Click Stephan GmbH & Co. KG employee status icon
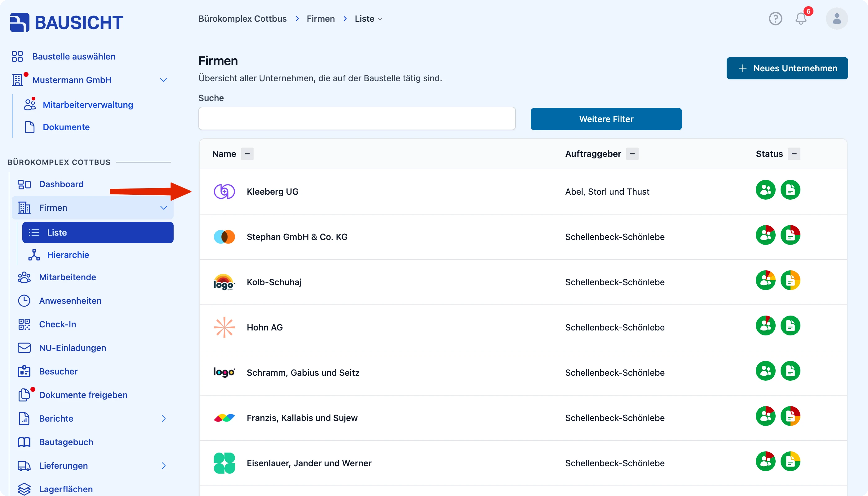Viewport: 868px width, 496px height. pos(765,235)
